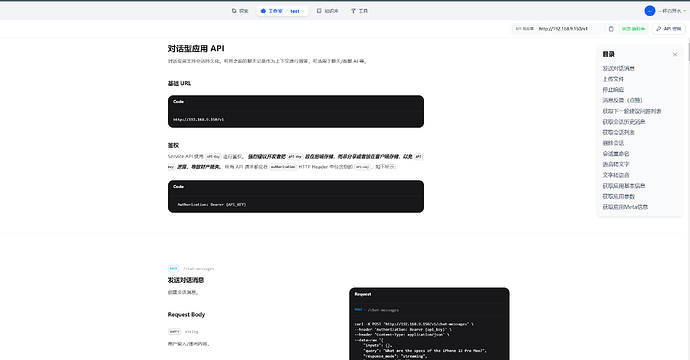Viewport: 690px width, 360px height.
Task: Click the Request Body heading
Action: point(186,314)
